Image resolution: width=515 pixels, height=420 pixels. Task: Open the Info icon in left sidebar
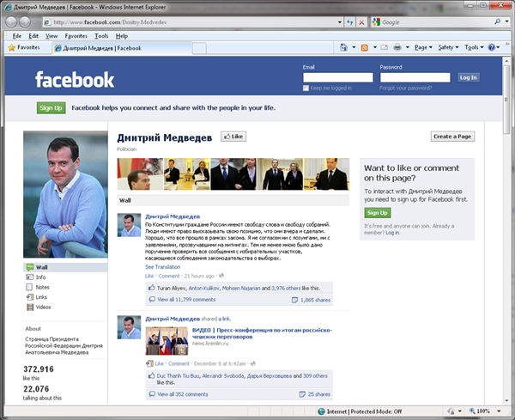point(28,277)
